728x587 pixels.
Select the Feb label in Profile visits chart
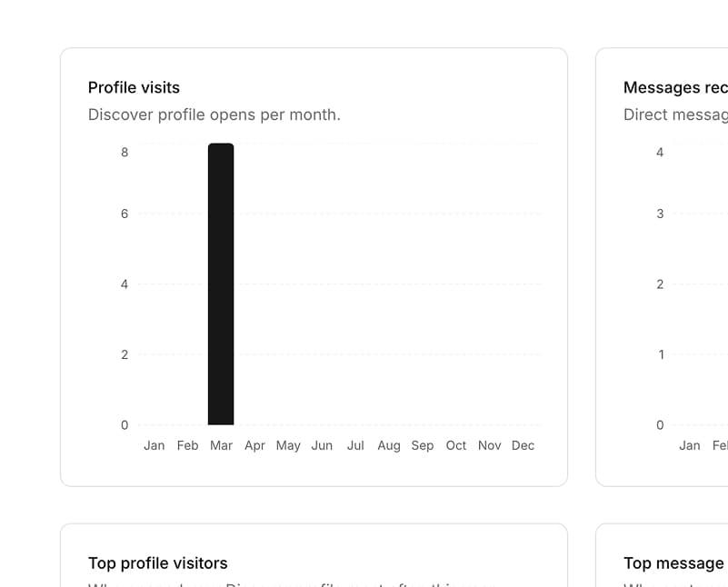tap(187, 445)
